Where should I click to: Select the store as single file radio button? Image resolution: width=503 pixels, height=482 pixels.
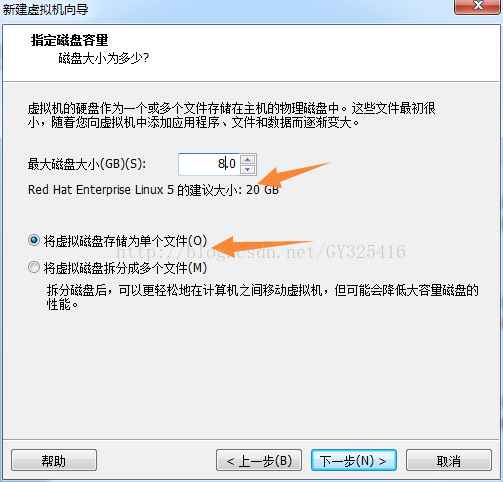click(x=34, y=240)
